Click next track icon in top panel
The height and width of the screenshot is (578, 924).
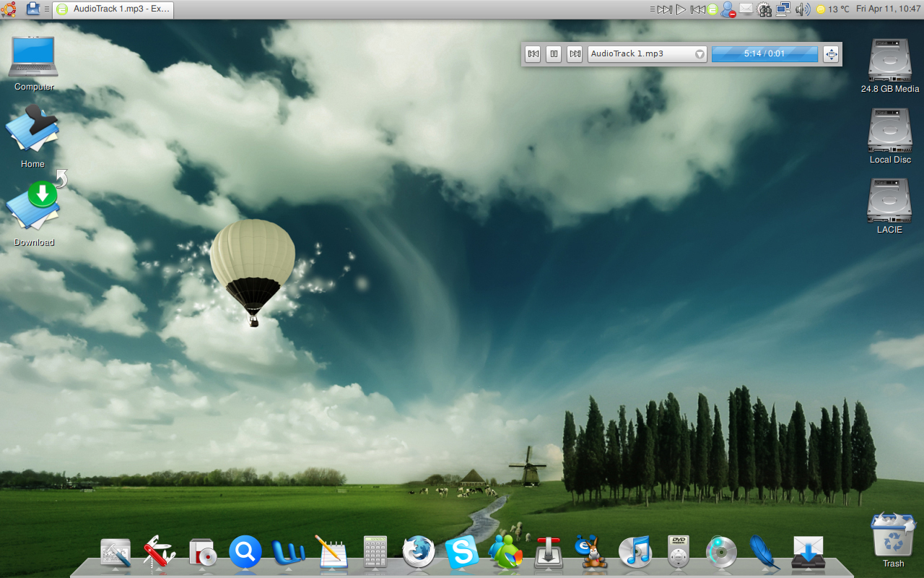click(664, 9)
